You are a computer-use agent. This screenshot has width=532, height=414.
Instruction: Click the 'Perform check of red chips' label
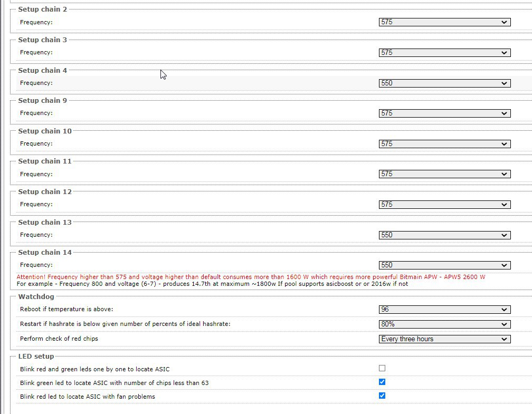pos(59,339)
